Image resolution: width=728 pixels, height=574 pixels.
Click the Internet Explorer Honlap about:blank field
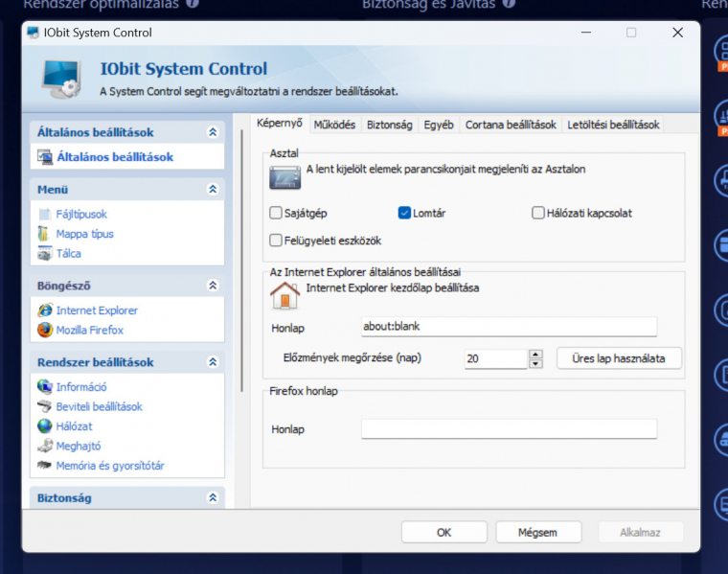[x=509, y=327]
